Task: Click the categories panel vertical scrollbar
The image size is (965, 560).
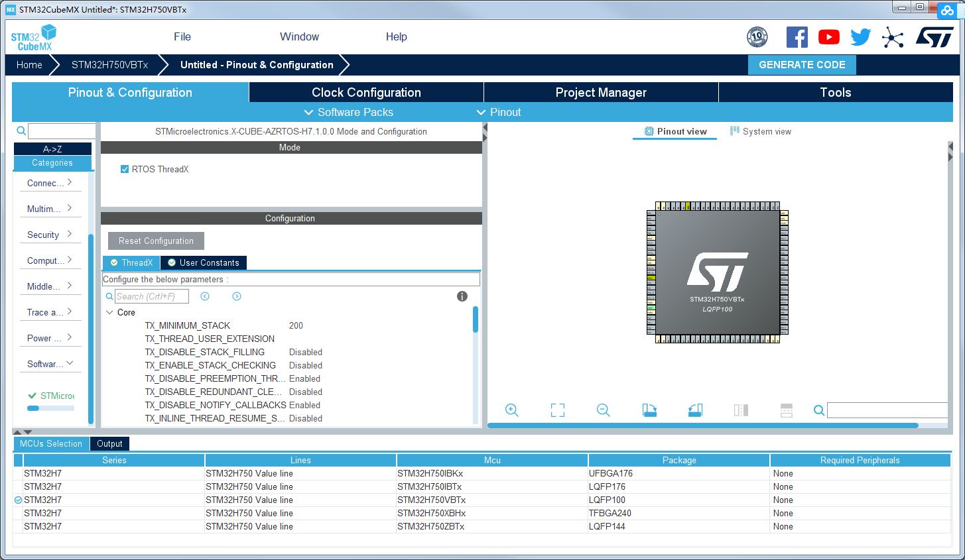Action: [x=91, y=328]
